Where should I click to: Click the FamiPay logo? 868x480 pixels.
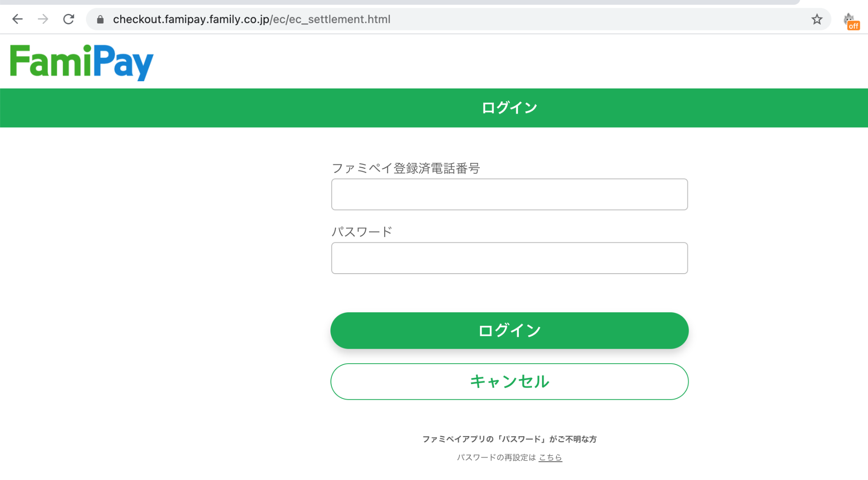click(x=82, y=62)
